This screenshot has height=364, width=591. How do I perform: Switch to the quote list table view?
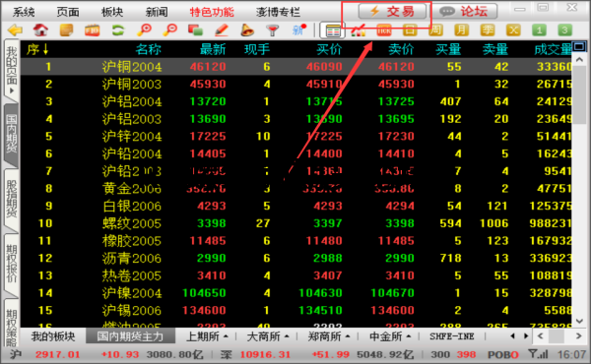[x=333, y=30]
